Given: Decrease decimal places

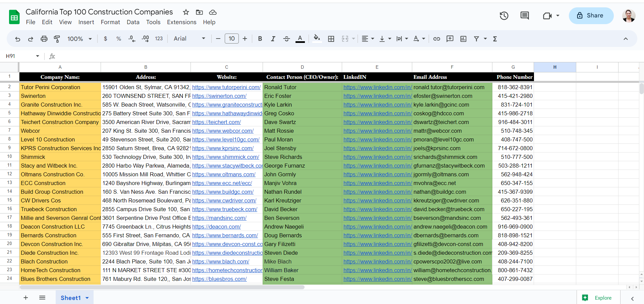Looking at the screenshot, I should pyautogui.click(x=132, y=39).
